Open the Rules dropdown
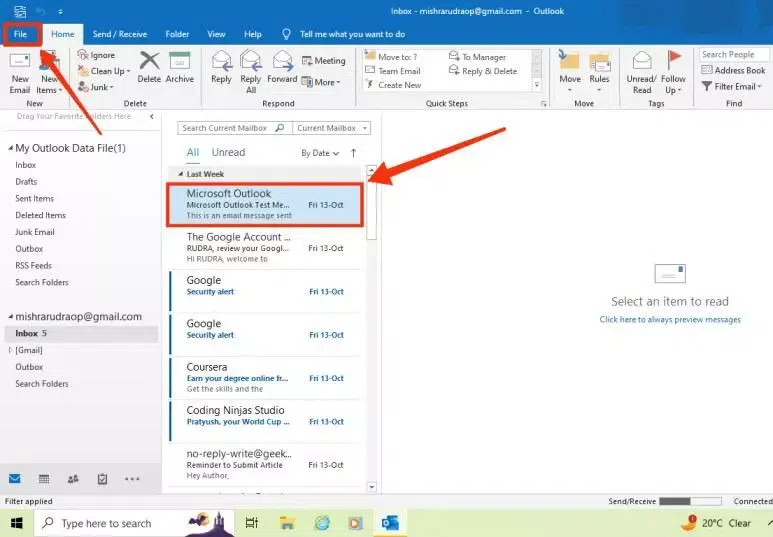Image resolution: width=773 pixels, height=537 pixels. tap(599, 72)
